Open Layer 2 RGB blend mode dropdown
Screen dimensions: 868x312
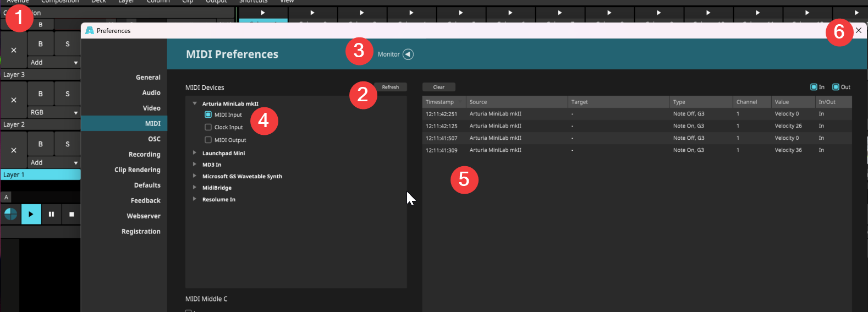coord(54,112)
